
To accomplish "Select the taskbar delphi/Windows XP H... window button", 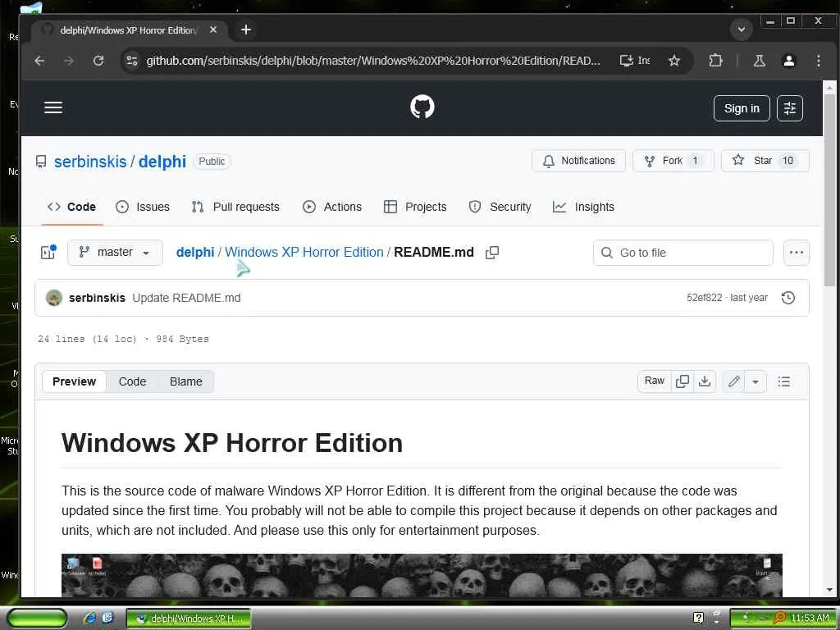I will point(189,619).
